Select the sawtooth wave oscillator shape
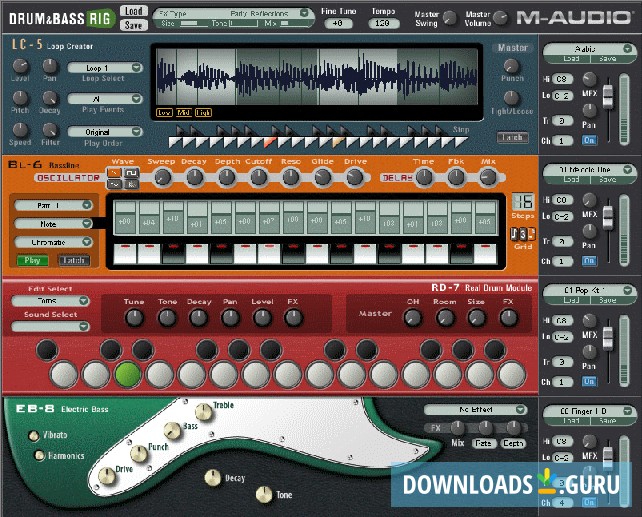This screenshot has height=517, width=642. (114, 173)
